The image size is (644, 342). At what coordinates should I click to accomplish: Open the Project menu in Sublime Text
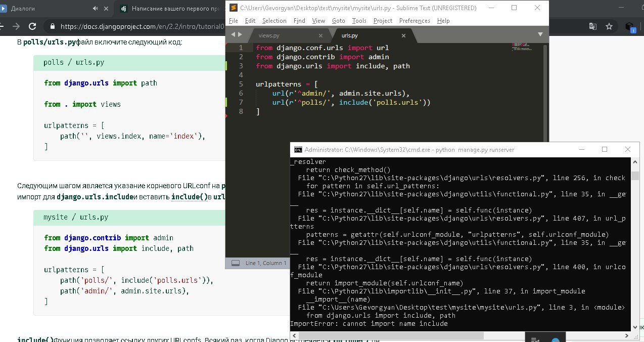[x=383, y=21]
